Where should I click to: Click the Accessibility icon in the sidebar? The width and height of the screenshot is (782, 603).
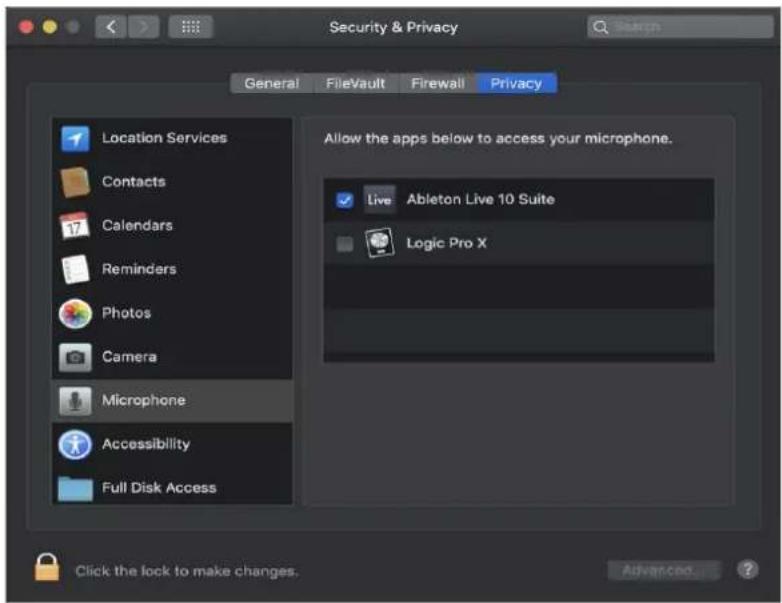coord(75,444)
